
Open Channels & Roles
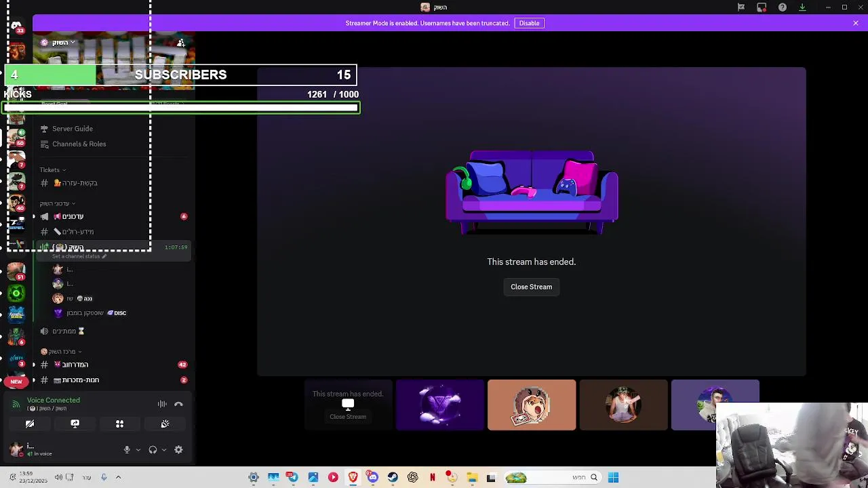point(79,144)
